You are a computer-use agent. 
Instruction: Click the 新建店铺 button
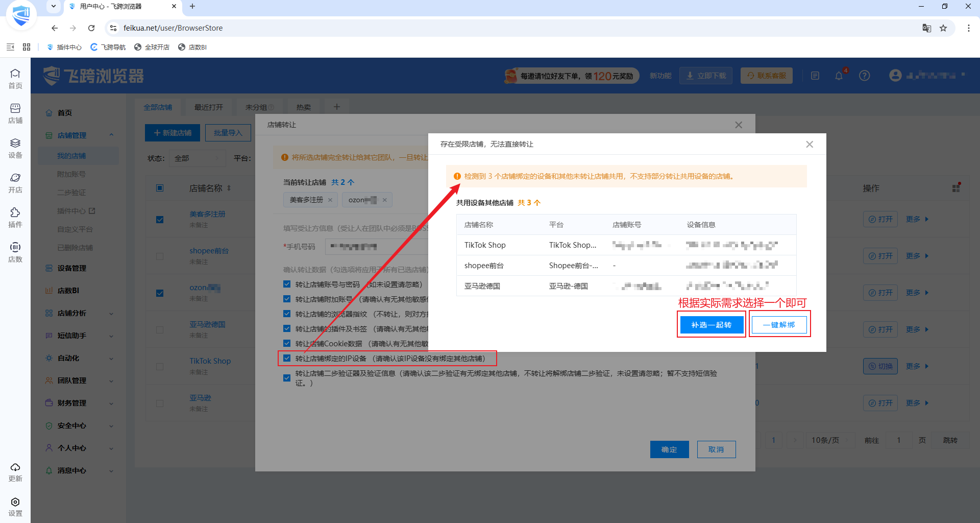[x=173, y=133]
